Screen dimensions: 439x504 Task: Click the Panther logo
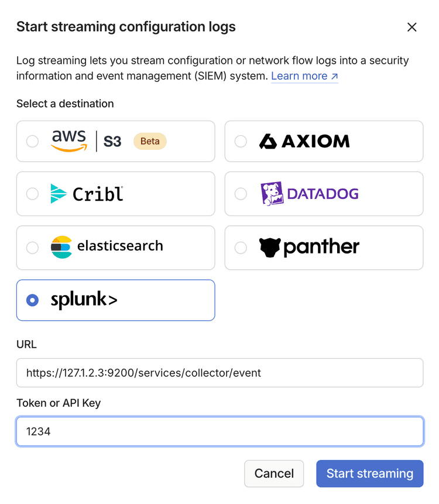click(x=309, y=247)
